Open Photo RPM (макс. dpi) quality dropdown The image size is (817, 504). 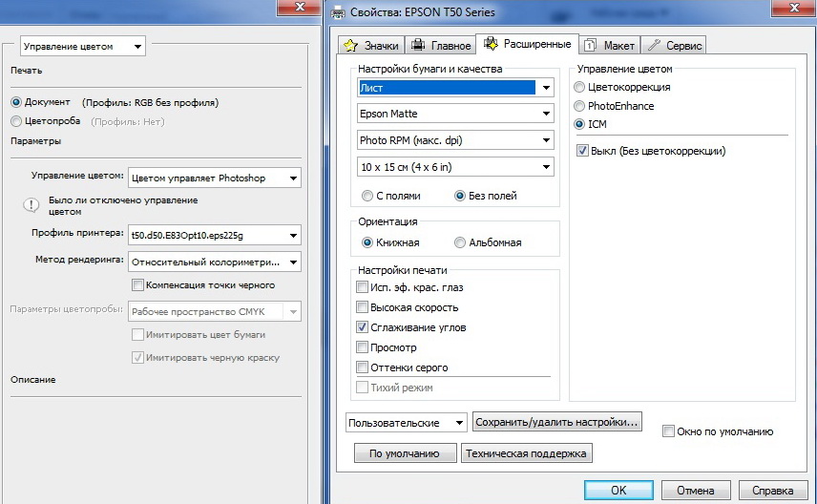(455, 140)
